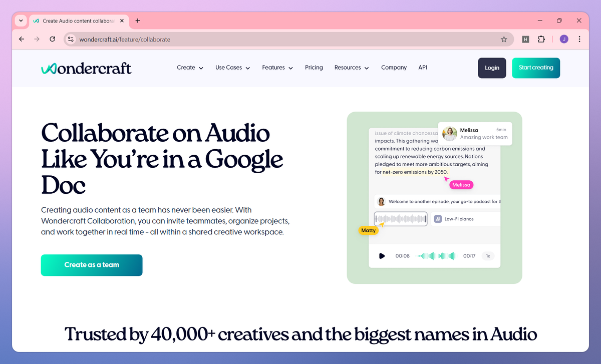Expand the Use Cases menu
This screenshot has width=601, height=364.
click(x=232, y=68)
